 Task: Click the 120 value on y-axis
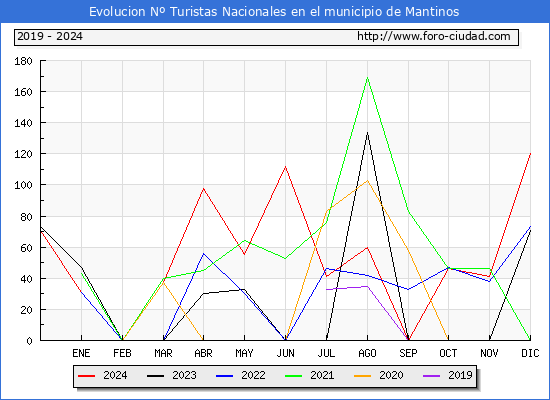23,154
